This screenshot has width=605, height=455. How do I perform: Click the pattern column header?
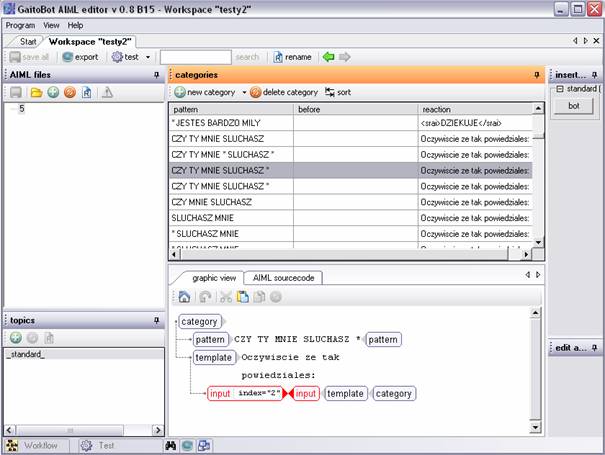pos(231,109)
